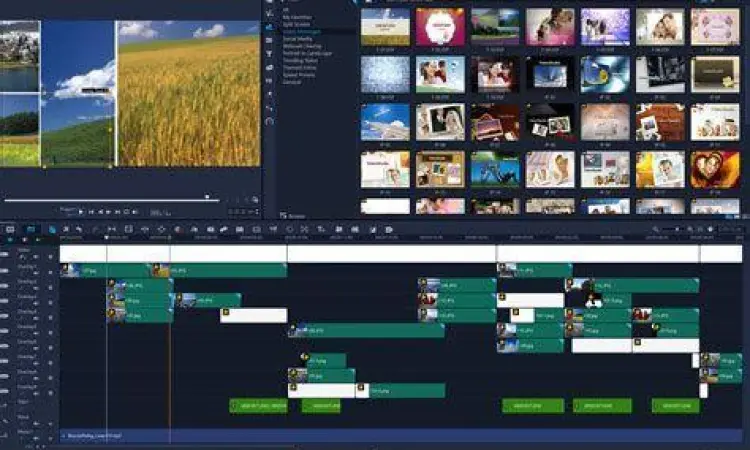Select the blue sky clouds template thumbnail
Image resolution: width=750 pixels, height=450 pixels.
tap(385, 122)
